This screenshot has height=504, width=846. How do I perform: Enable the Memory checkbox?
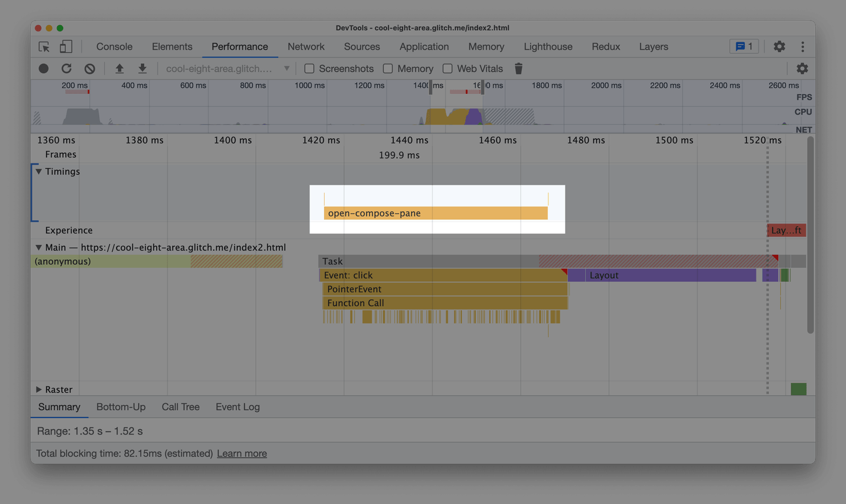[x=388, y=68]
